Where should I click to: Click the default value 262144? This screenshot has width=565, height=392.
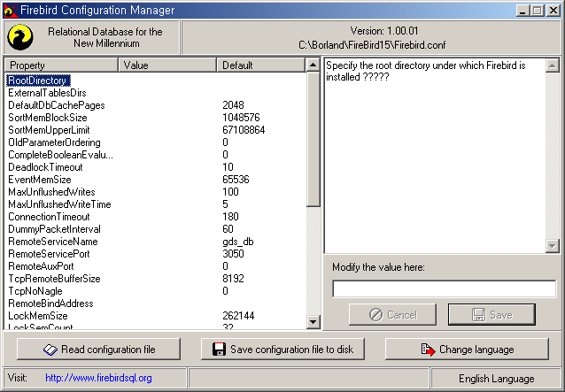pyautogui.click(x=238, y=316)
